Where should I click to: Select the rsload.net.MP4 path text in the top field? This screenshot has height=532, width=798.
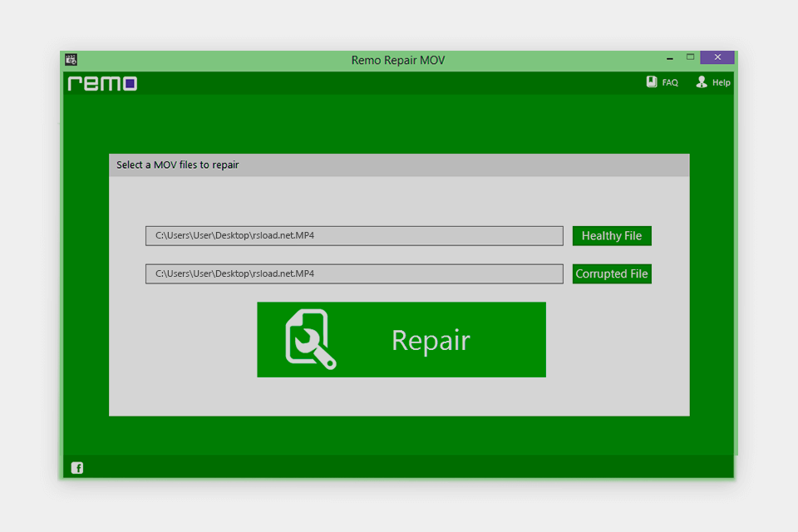[234, 235]
